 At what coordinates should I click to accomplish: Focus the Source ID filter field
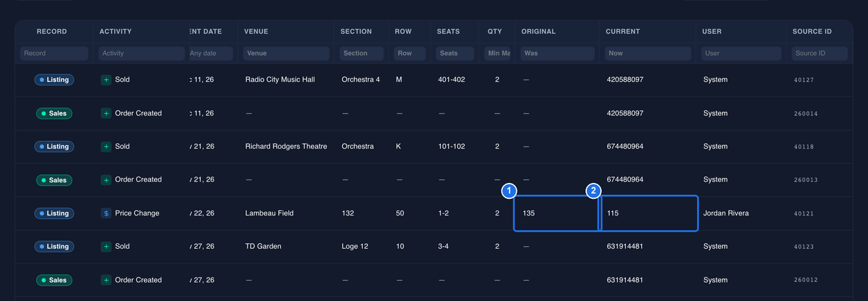[819, 54]
